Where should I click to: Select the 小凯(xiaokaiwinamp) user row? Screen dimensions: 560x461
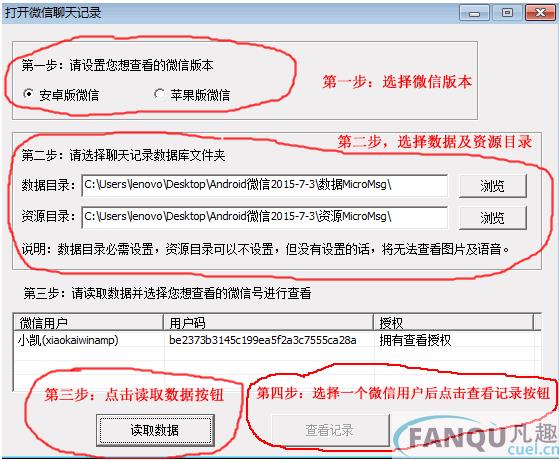(277, 340)
